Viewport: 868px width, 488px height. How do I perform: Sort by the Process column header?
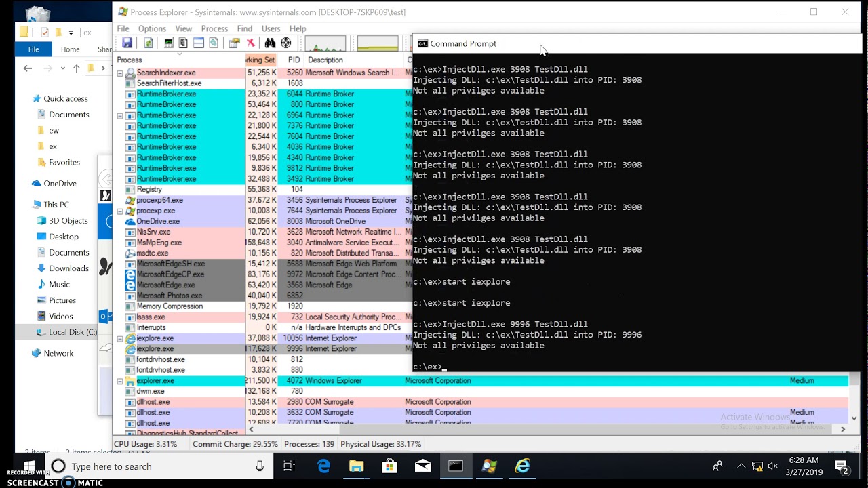pyautogui.click(x=179, y=60)
